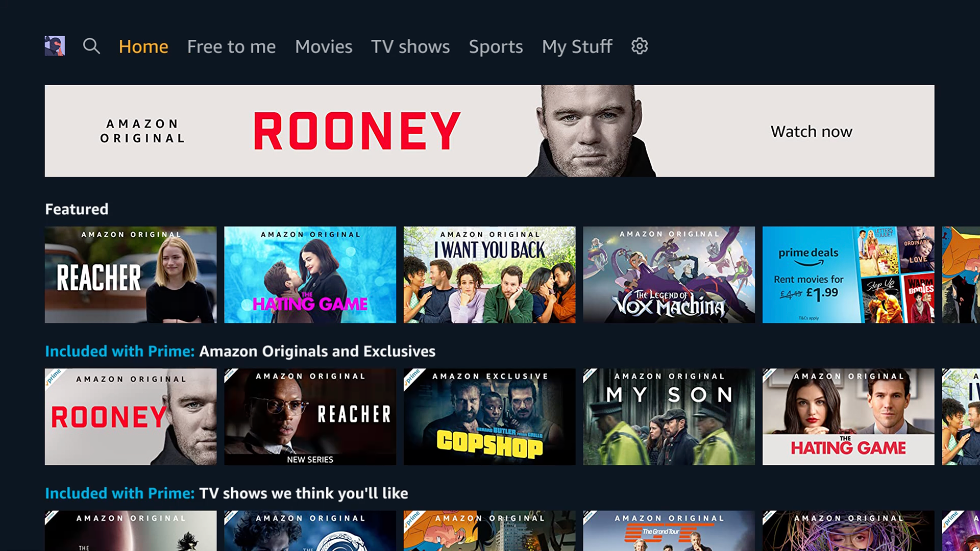Image resolution: width=980 pixels, height=551 pixels.
Task: Select The Hating Game featured thumbnail
Action: tap(310, 275)
